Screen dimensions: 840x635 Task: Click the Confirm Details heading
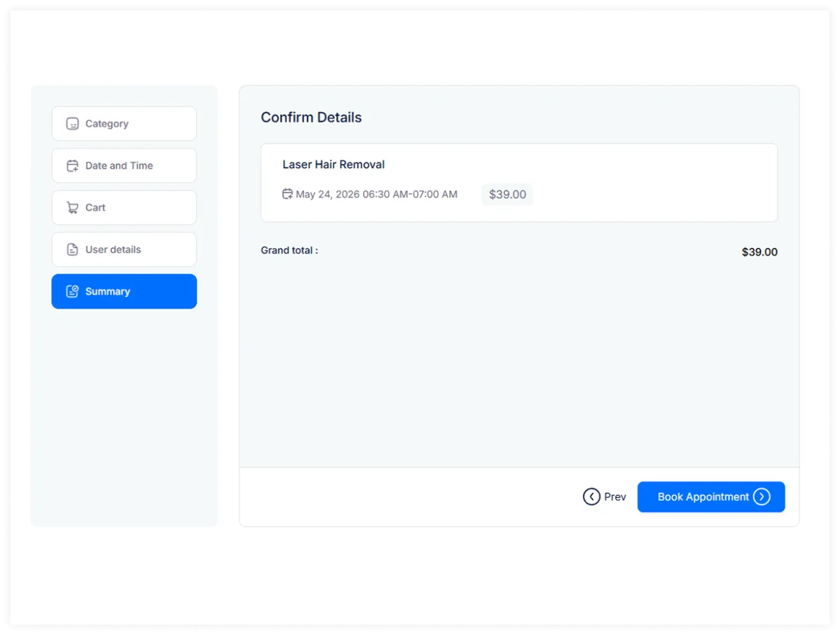(x=311, y=118)
